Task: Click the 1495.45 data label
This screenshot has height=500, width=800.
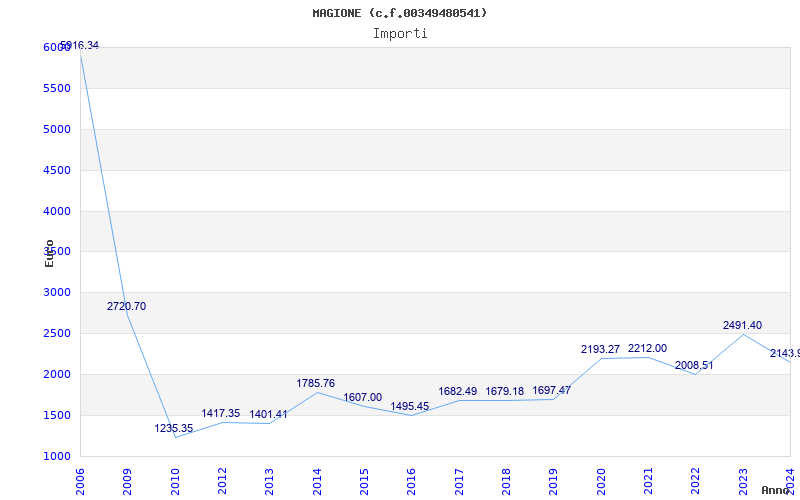Action: click(x=409, y=406)
